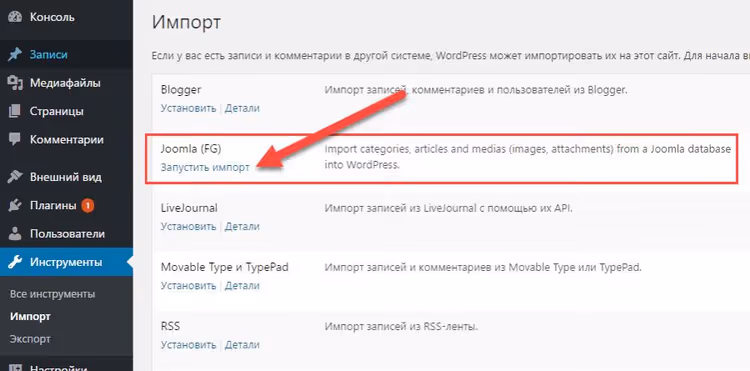Image resolution: width=750 pixels, height=371 pixels.
Task: Click the Плагины plug icon
Action: coord(15,206)
